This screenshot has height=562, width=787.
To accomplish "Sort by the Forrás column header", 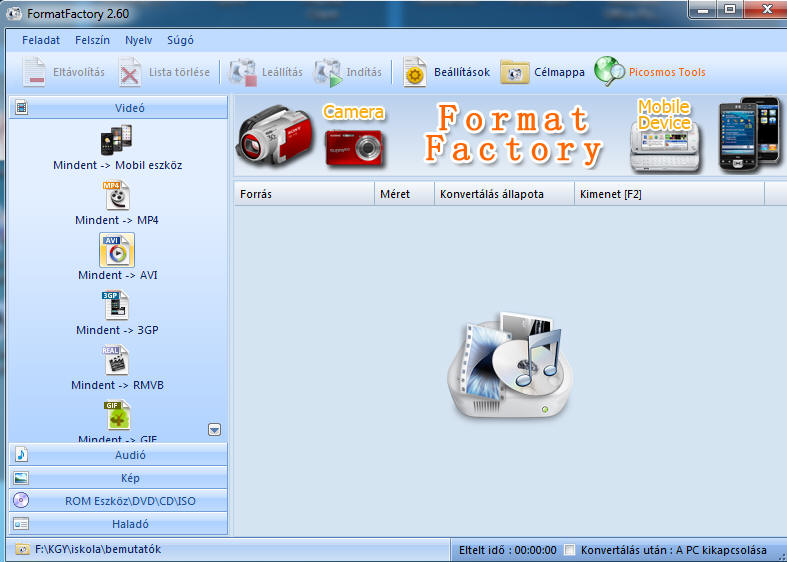I will pos(304,194).
